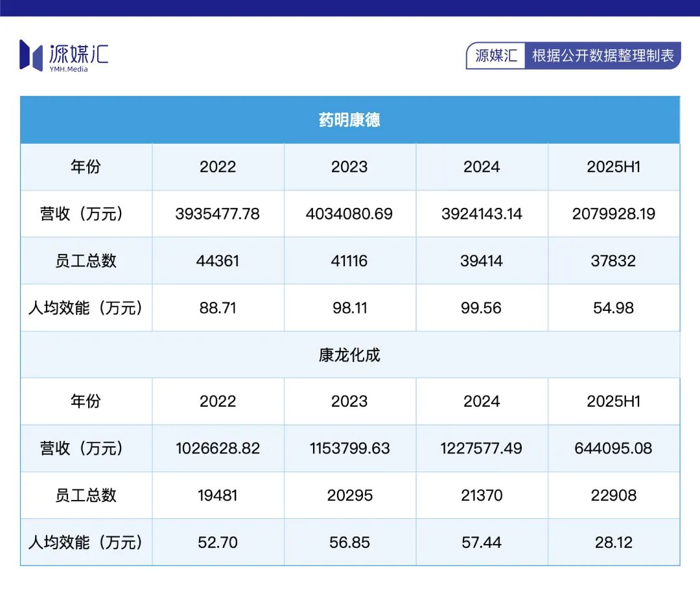Image resolution: width=700 pixels, height=592 pixels.
Task: Click employee count 41116
Action: pos(349,260)
